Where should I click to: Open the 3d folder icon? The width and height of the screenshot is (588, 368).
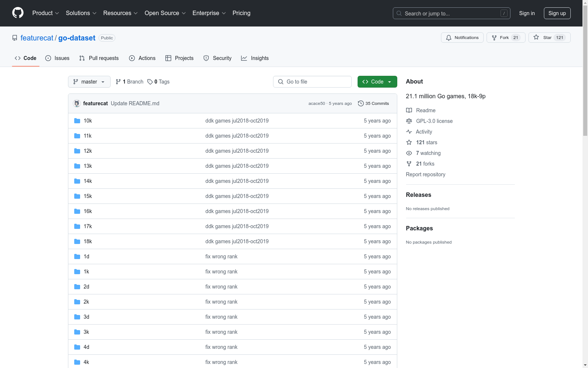pos(77,317)
